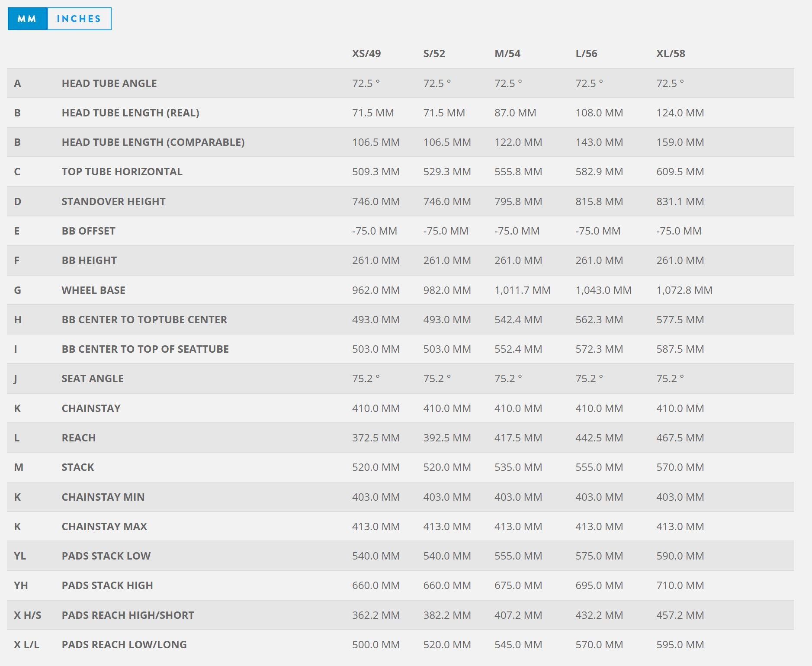The width and height of the screenshot is (812, 666).
Task: Switch units to INCHES
Action: (x=79, y=19)
